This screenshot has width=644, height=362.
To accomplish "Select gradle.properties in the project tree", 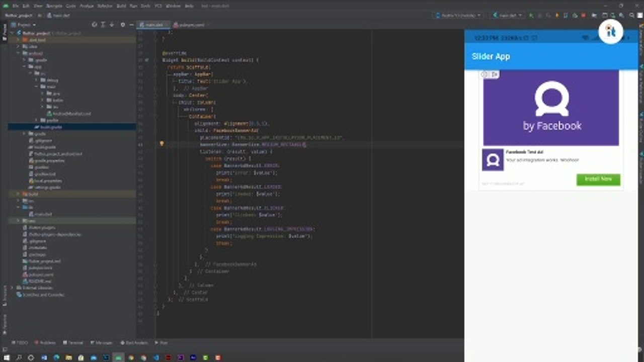I will (46, 160).
